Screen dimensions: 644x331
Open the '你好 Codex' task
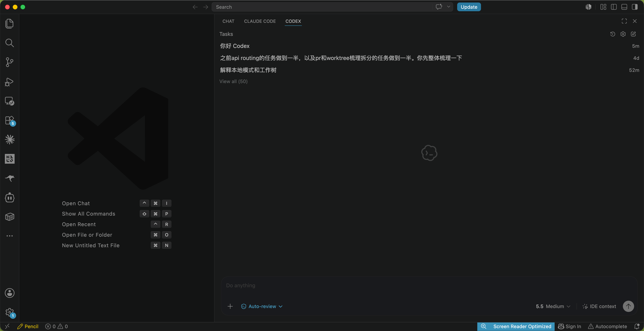(x=429, y=46)
